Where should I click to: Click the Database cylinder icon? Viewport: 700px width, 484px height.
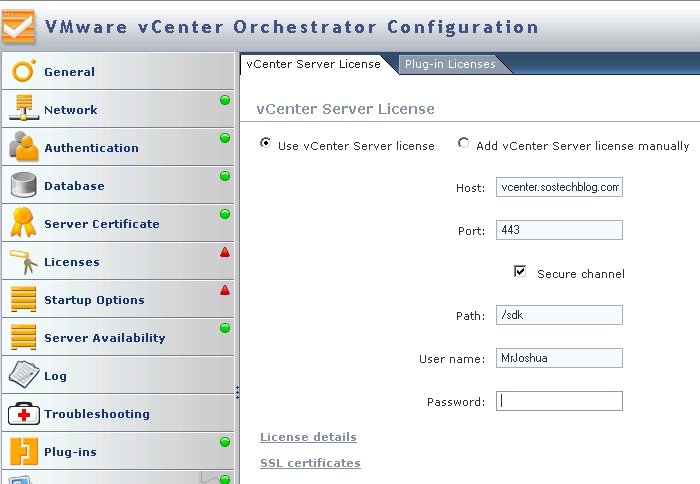click(x=23, y=185)
